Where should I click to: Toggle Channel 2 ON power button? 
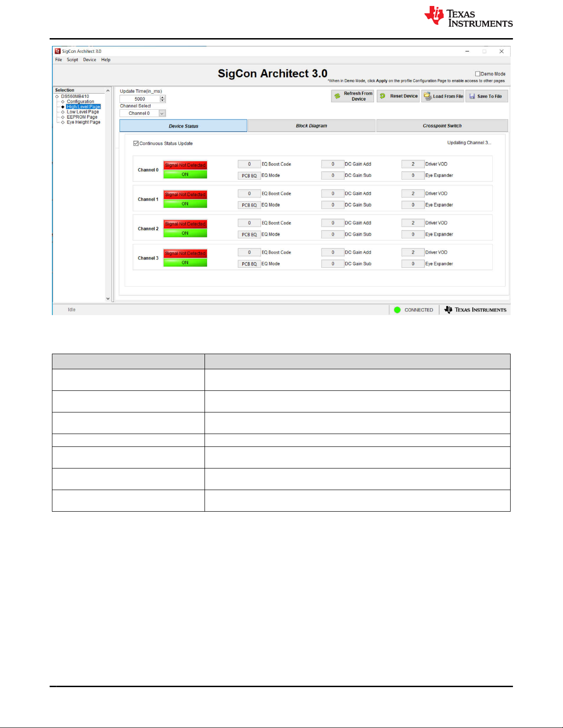(x=185, y=233)
